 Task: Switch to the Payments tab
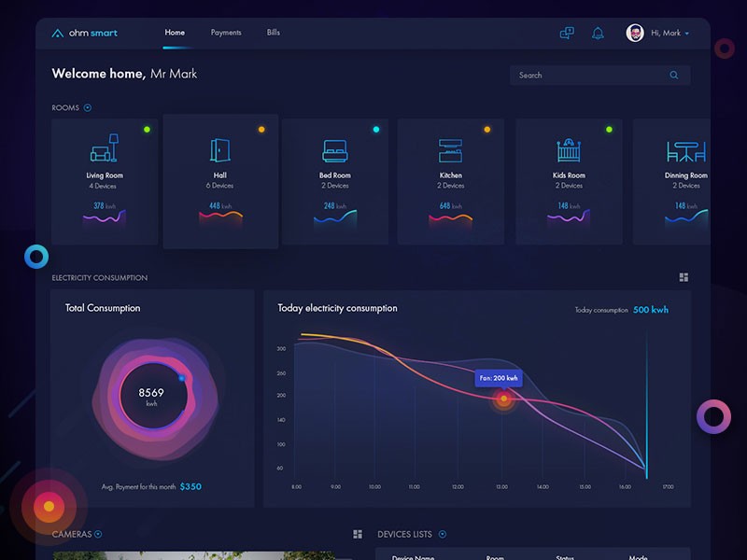point(226,32)
